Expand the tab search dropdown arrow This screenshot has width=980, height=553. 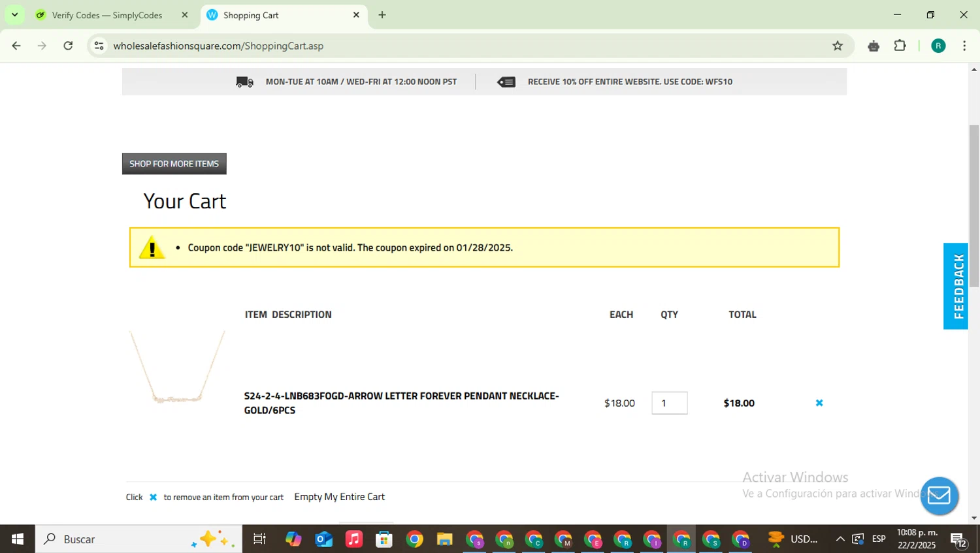click(14, 14)
